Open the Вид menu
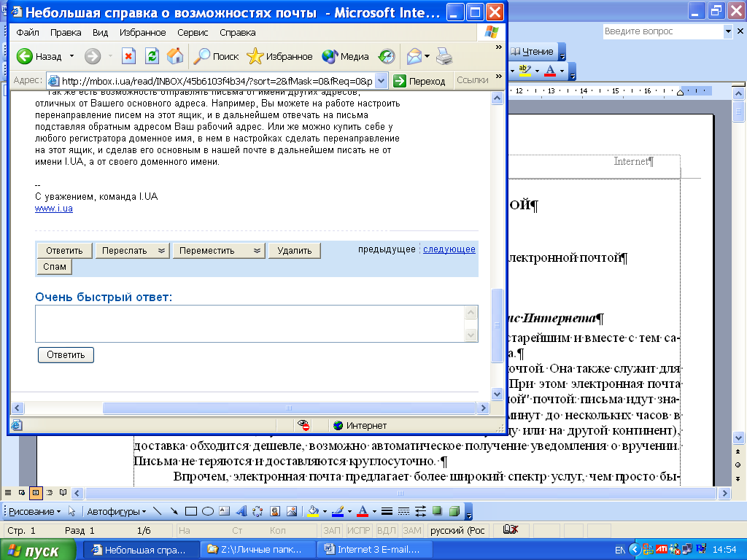Screen dimensions: 747x560 [100, 32]
